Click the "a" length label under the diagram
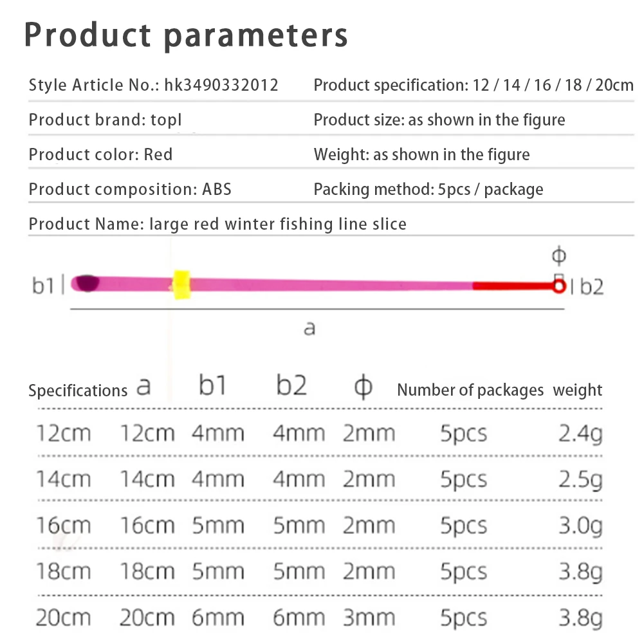 pyautogui.click(x=309, y=328)
